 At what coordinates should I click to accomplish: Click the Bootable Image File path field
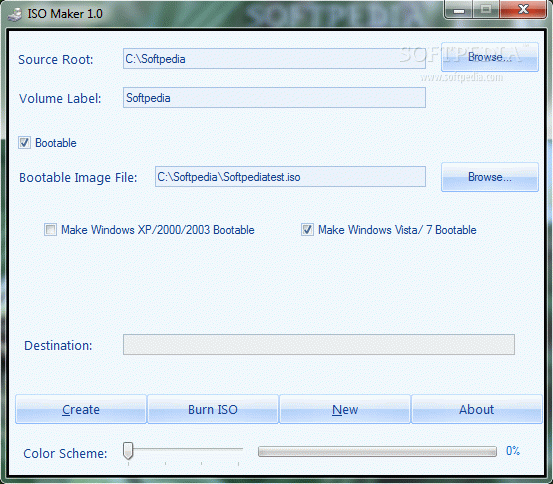[290, 177]
